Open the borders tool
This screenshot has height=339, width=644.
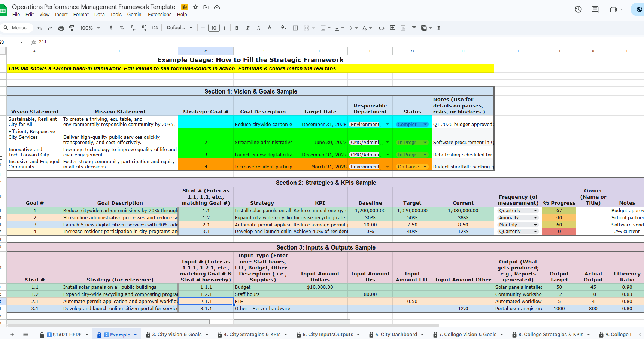[295, 28]
